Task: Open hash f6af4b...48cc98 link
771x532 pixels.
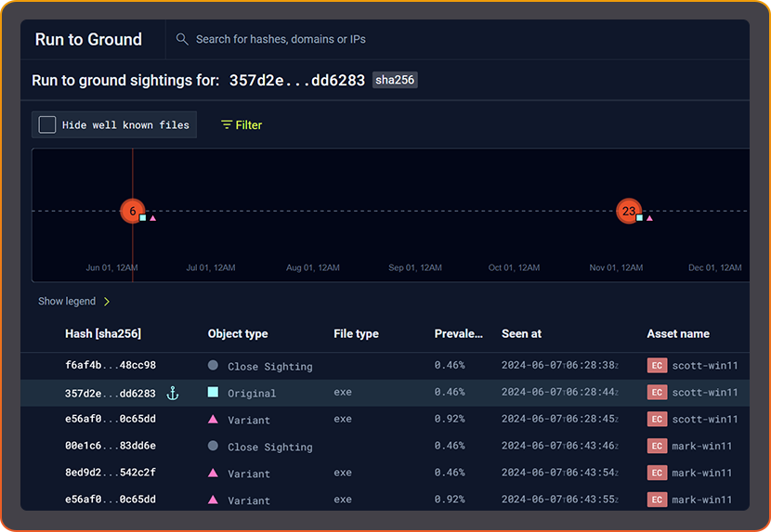Action: pos(111,366)
